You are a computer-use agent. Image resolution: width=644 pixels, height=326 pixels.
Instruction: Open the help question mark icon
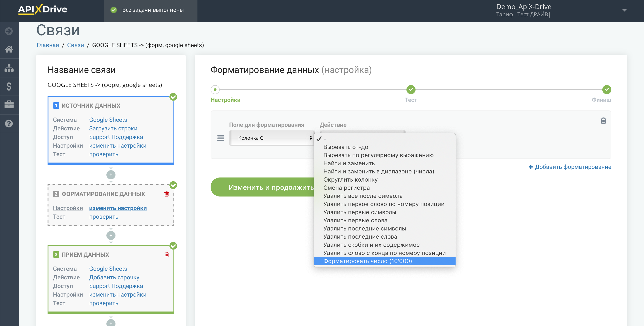click(9, 124)
